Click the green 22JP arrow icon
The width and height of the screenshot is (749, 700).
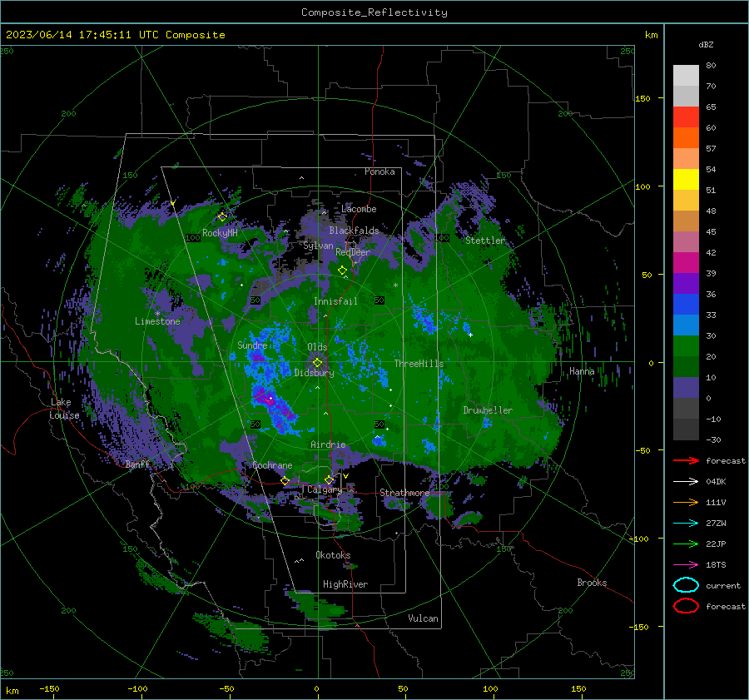pyautogui.click(x=686, y=544)
